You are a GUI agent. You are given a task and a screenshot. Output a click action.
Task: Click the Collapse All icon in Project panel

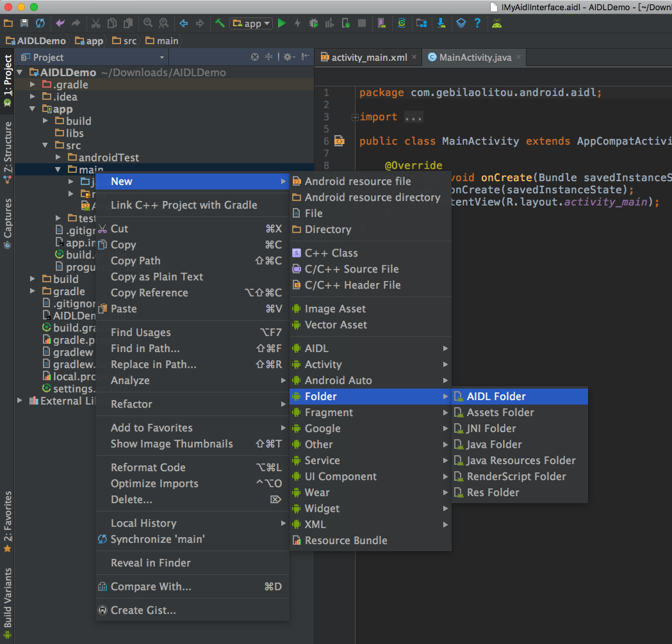coord(268,57)
